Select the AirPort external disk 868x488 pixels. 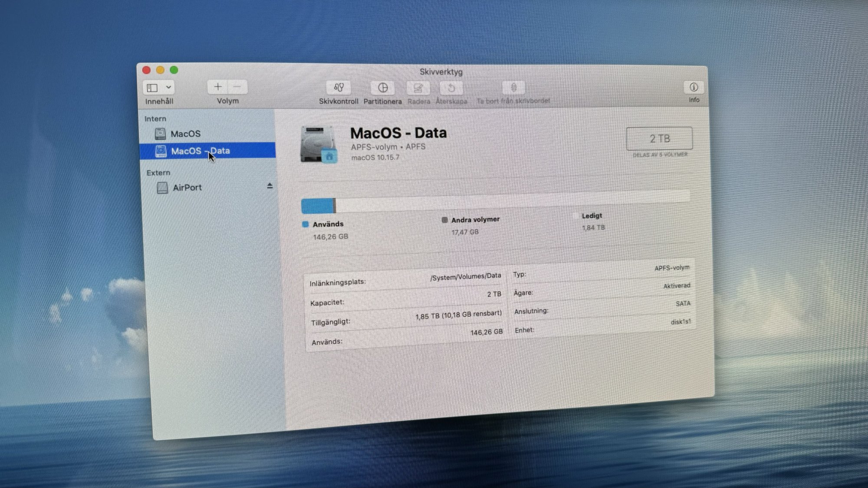click(x=187, y=188)
